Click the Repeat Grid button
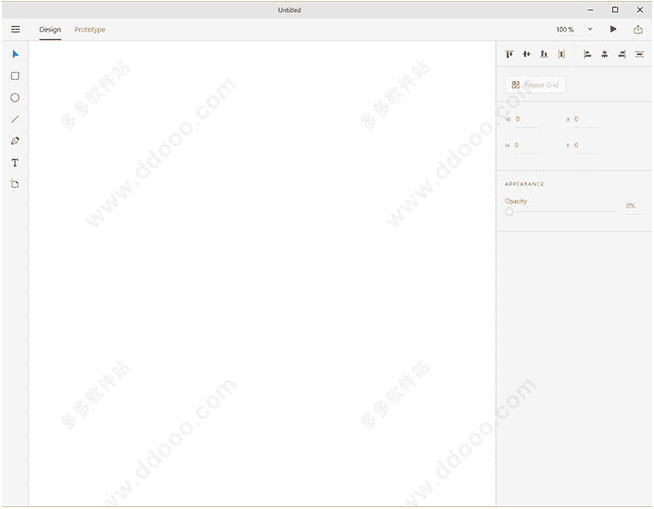This screenshot has width=654, height=509. click(x=536, y=85)
